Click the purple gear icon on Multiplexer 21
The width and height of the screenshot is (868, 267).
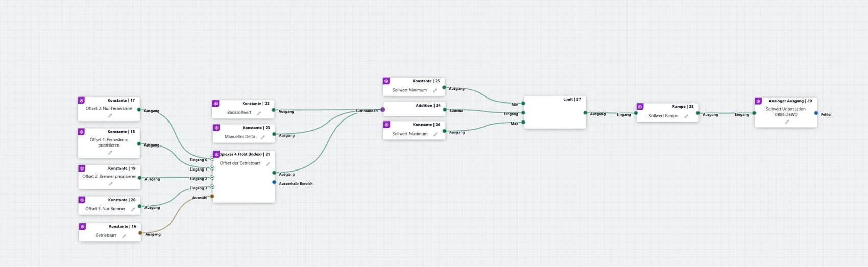point(216,154)
